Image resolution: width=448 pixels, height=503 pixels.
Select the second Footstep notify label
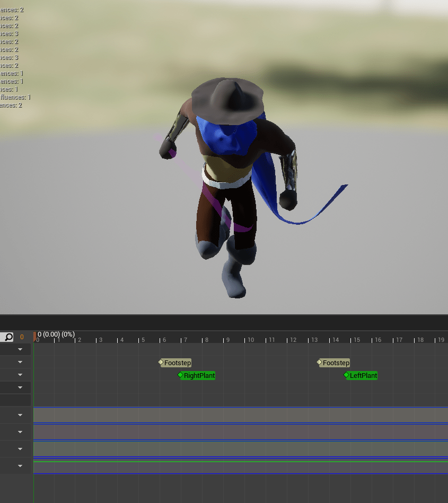336,363
